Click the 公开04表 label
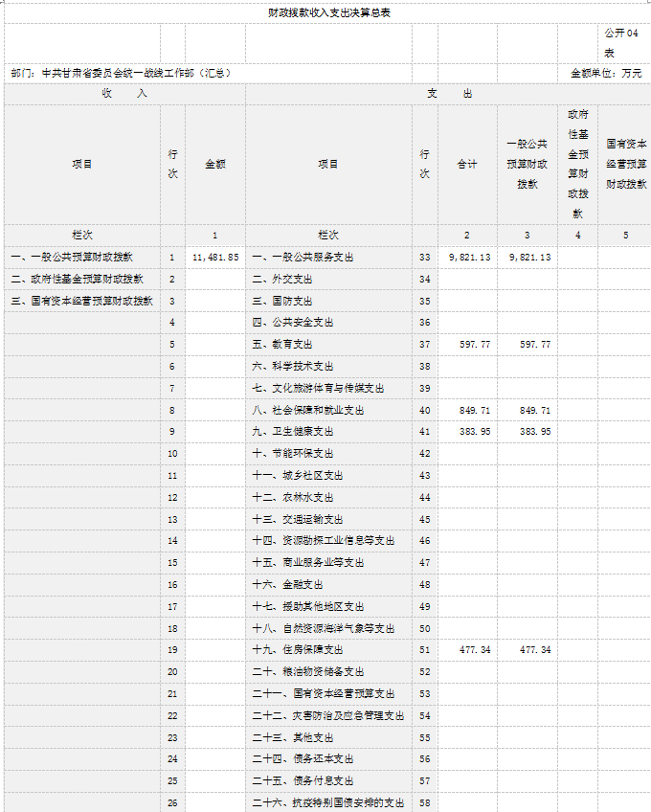This screenshot has width=651, height=812. 621,43
